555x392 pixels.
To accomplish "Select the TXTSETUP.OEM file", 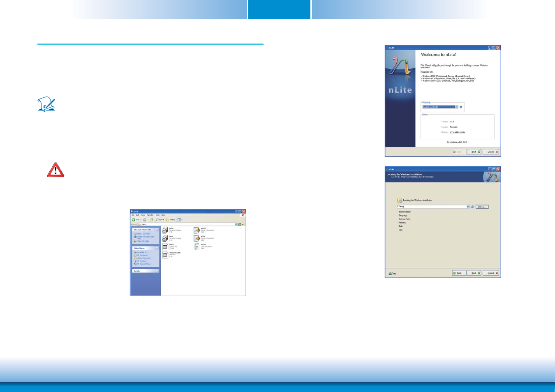I will [x=171, y=255].
